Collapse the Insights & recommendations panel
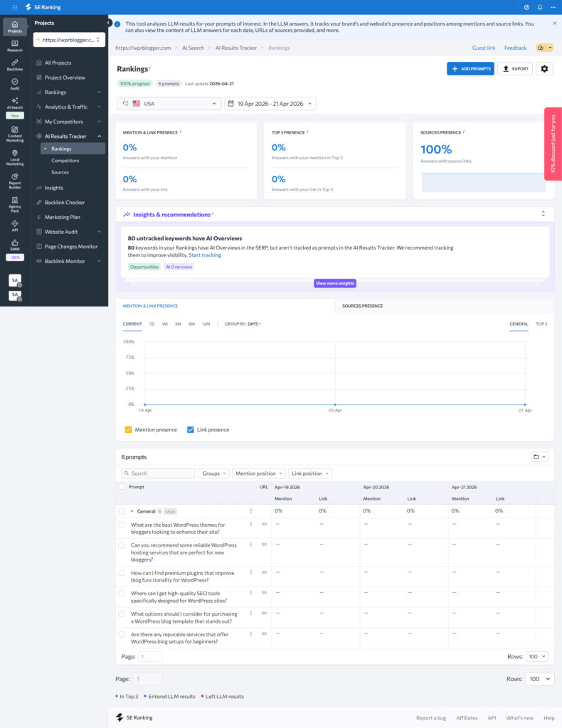The image size is (562, 728). point(543,214)
